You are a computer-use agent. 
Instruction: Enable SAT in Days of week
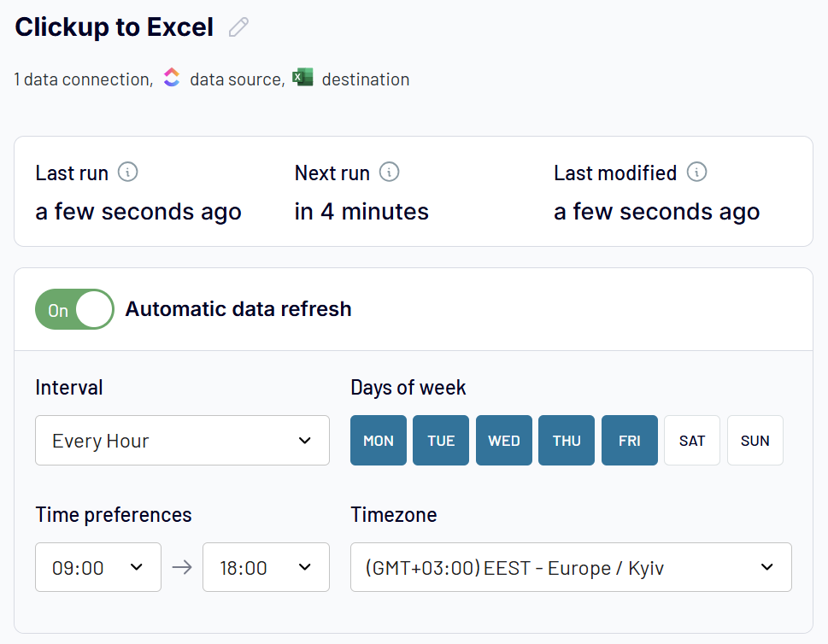692,440
